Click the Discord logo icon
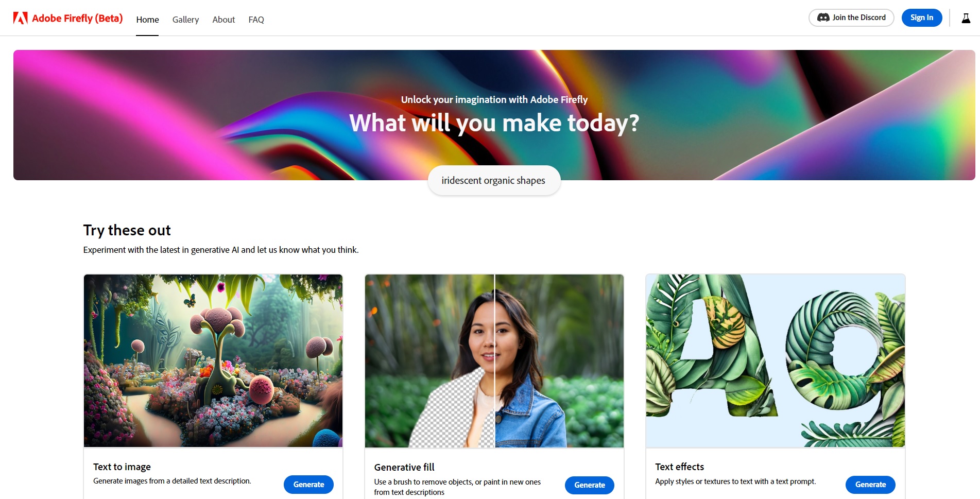Image resolution: width=980 pixels, height=499 pixels. tap(823, 18)
